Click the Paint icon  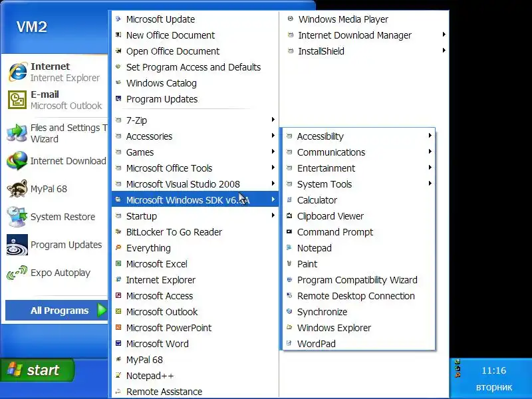(289, 263)
